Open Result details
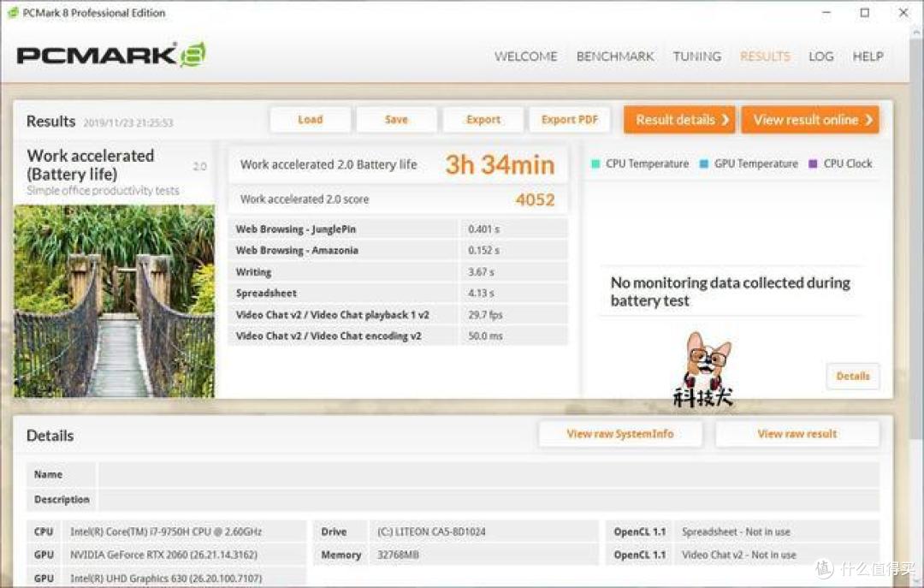 (x=679, y=120)
